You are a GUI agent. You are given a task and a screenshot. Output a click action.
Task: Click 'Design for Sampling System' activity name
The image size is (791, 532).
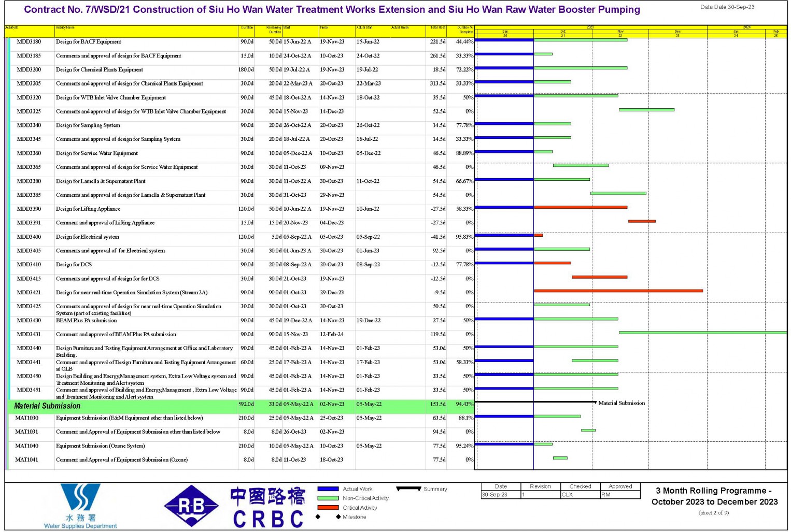pyautogui.click(x=88, y=125)
